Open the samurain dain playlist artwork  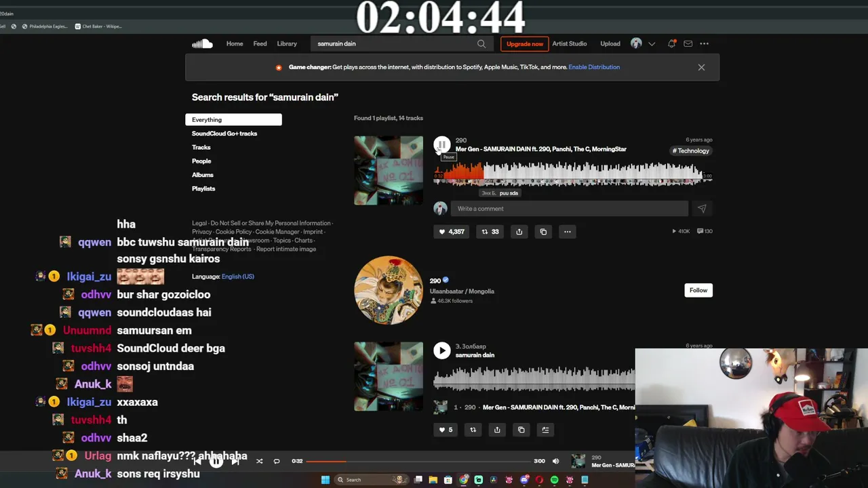(x=389, y=376)
